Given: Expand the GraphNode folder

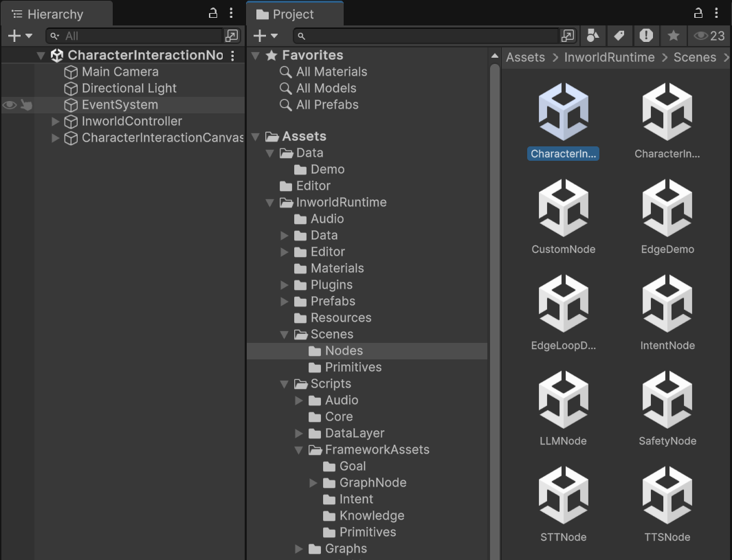Looking at the screenshot, I should (313, 482).
